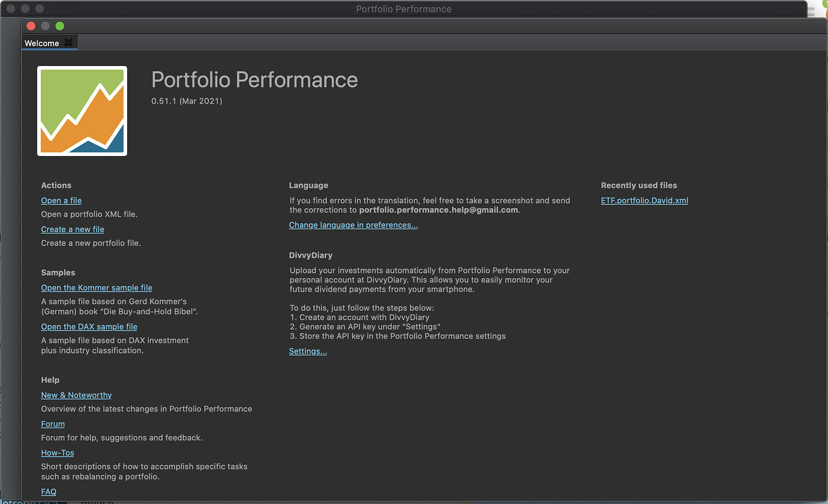Image resolution: width=828 pixels, height=504 pixels.
Task: Click the Help section heading
Action: point(50,380)
